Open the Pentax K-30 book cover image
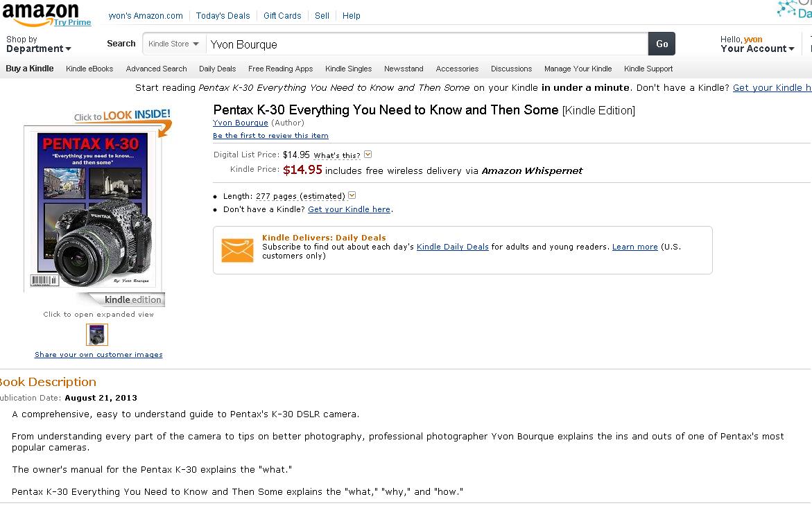This screenshot has height=508, width=812. (93, 209)
